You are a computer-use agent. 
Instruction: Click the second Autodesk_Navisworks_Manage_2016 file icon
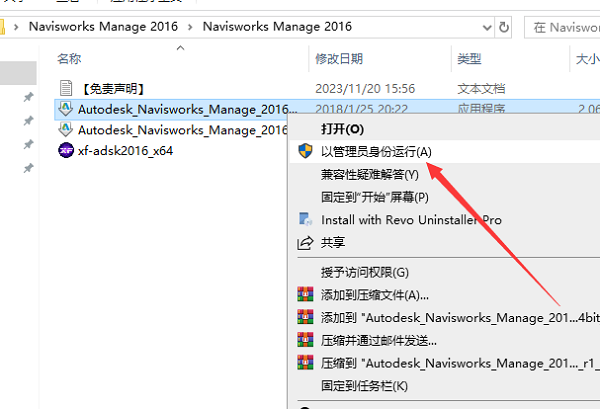coord(66,129)
